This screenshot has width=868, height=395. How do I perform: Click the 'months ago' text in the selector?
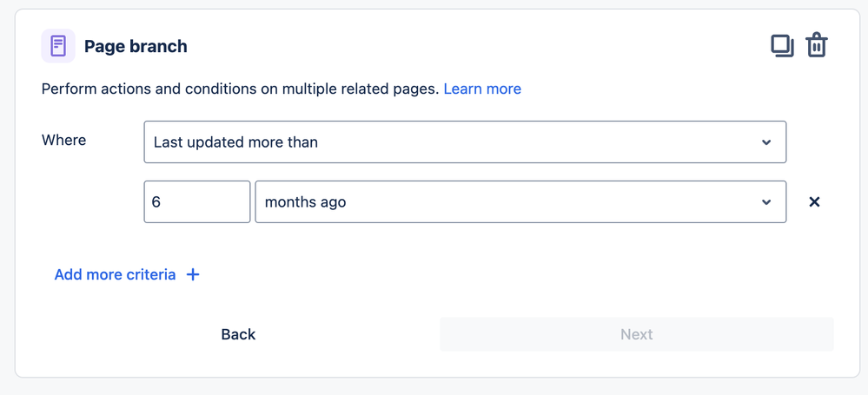coord(305,202)
